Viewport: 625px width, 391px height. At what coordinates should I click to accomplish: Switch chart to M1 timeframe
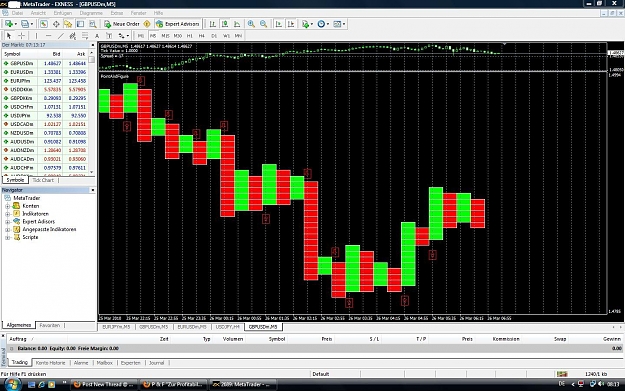(141, 36)
